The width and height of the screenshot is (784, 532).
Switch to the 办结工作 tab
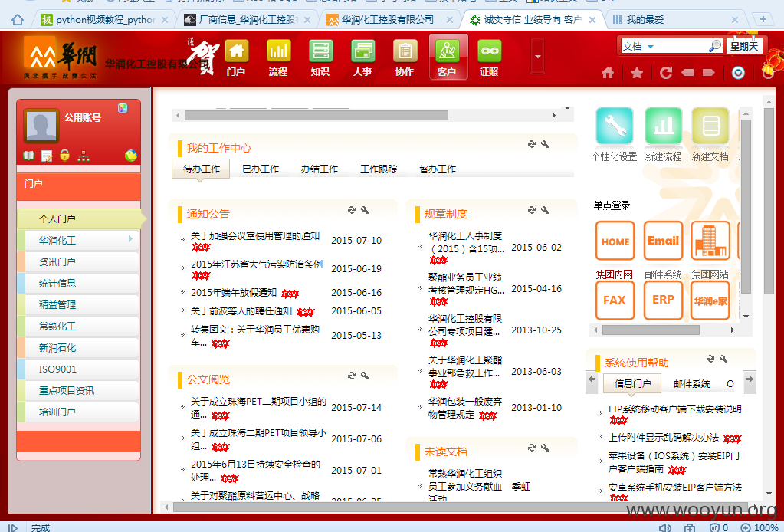coord(320,169)
